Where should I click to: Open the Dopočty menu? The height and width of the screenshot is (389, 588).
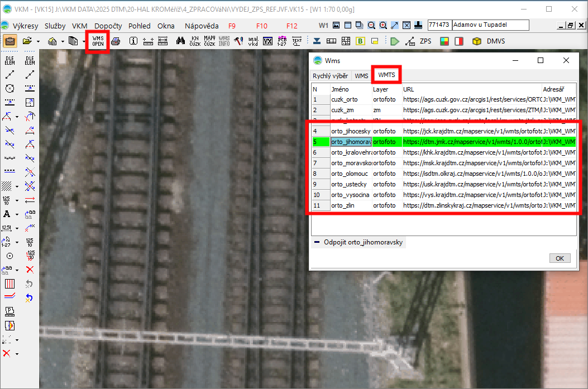[x=108, y=26]
